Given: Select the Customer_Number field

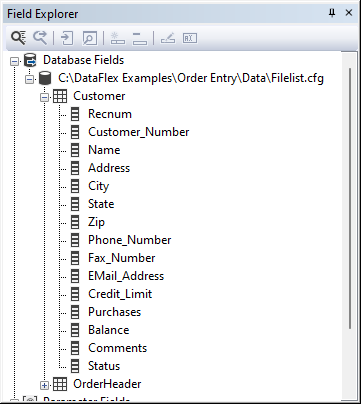Looking at the screenshot, I should (139, 132).
